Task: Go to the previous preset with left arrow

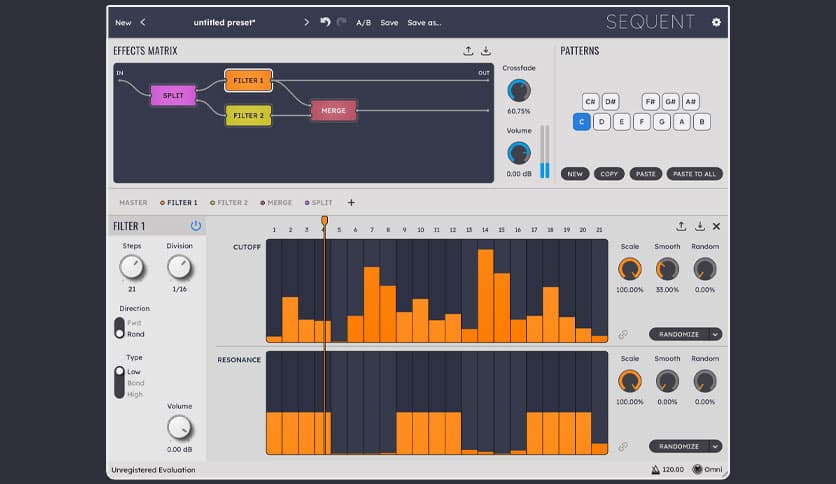Action: point(143,22)
